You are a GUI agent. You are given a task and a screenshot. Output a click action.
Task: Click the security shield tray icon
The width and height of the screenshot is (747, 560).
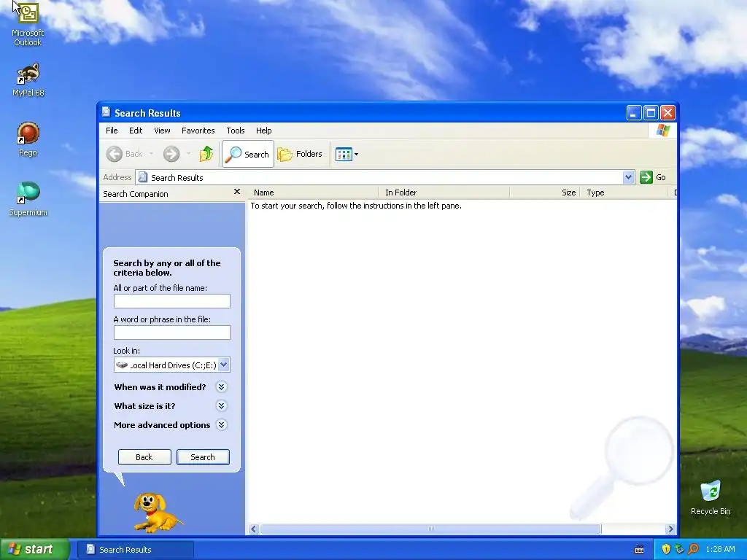point(666,549)
